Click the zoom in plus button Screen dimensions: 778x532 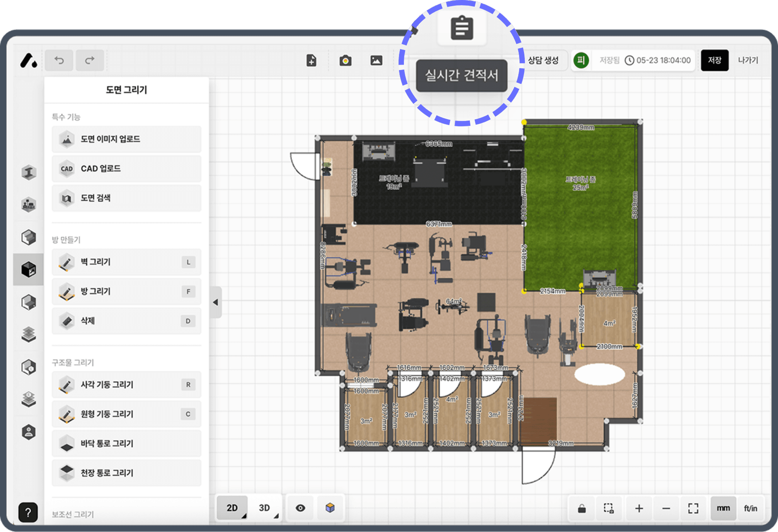[639, 508]
